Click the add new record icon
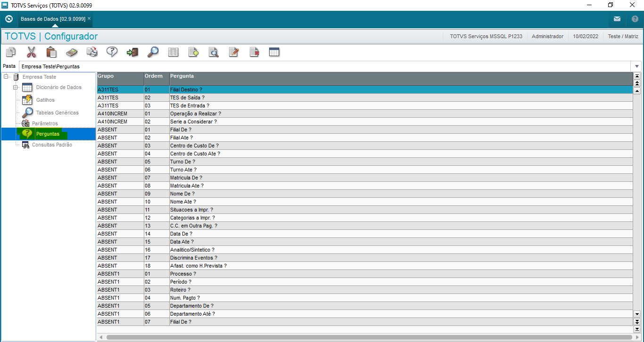644x342 pixels. 193,52
